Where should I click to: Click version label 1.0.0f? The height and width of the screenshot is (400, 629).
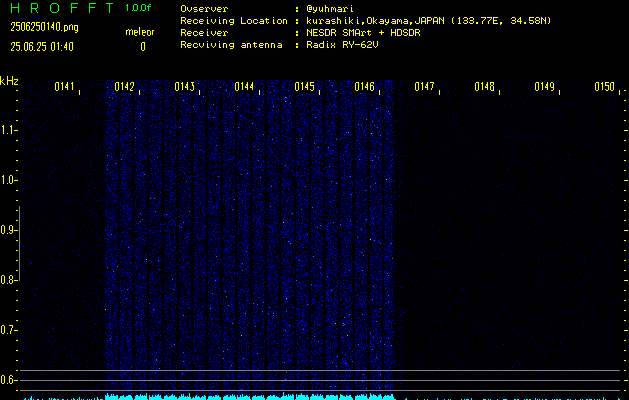coord(138,8)
